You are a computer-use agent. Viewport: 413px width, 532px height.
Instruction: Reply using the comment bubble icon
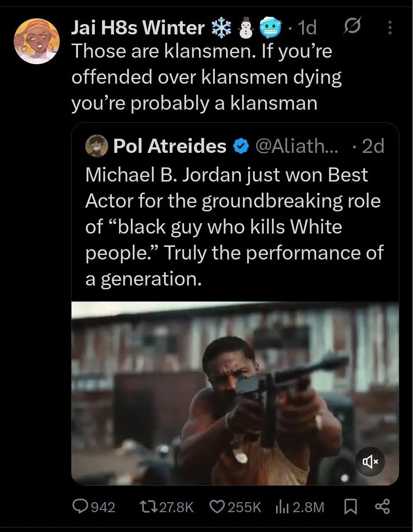pyautogui.click(x=80, y=507)
